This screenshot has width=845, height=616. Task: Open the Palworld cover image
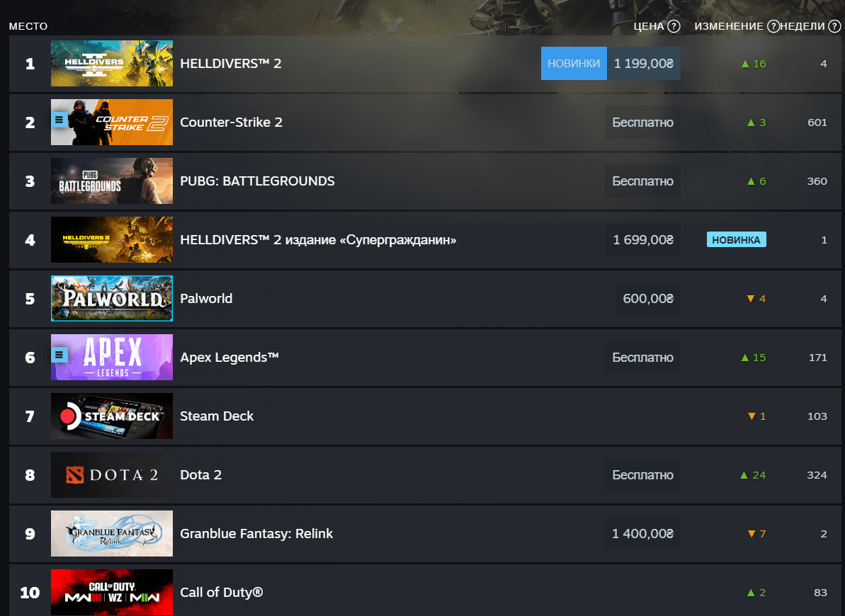(112, 299)
